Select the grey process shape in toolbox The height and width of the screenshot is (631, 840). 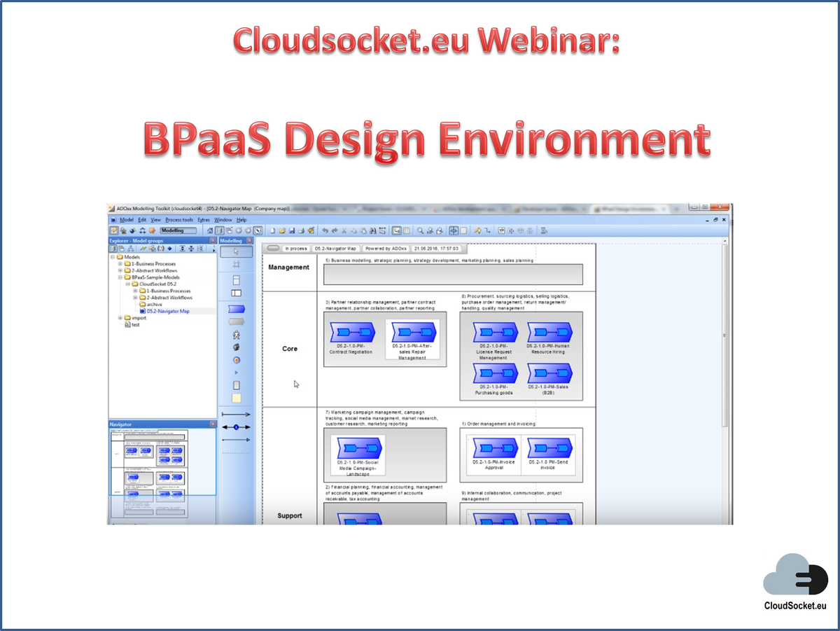(x=237, y=321)
